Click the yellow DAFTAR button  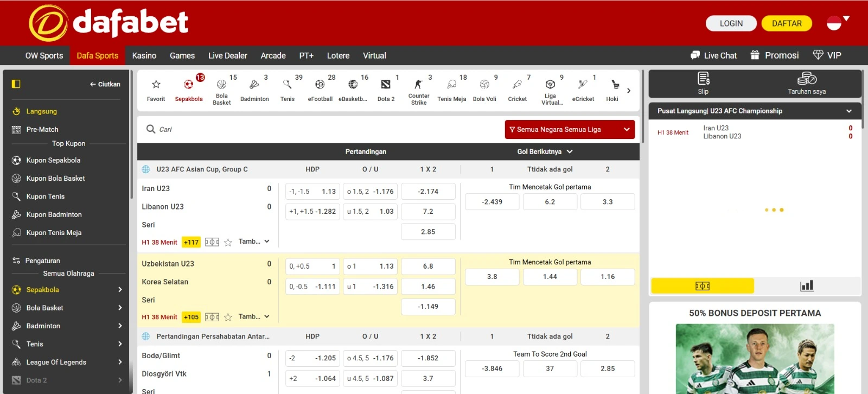[787, 23]
